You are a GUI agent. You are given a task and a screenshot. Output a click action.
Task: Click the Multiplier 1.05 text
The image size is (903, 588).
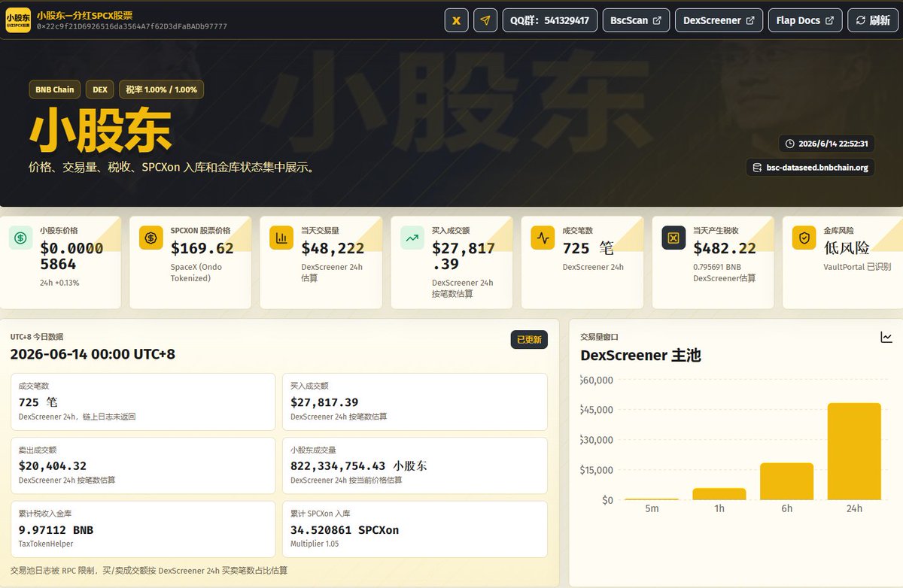(315, 543)
